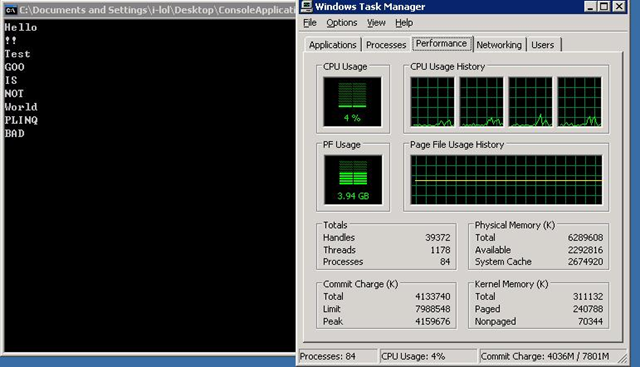Click the third CPU usage history graph
640x367 pixels.
click(x=530, y=102)
